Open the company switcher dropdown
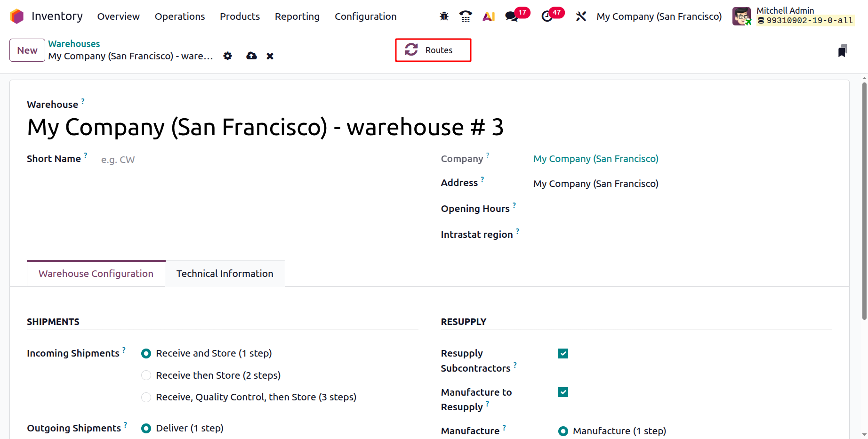Screen dimensions: 868x439 click(659, 16)
